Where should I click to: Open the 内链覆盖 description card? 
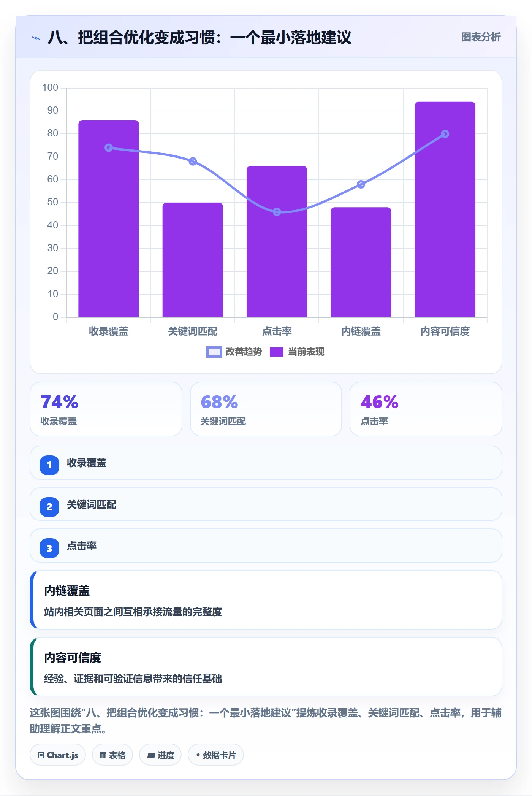point(266,600)
